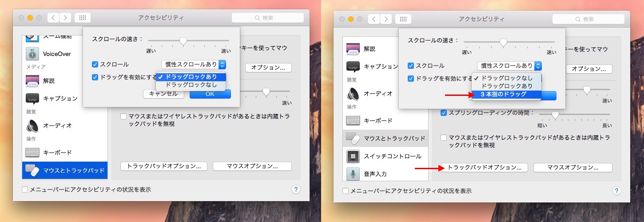Click キャンセル in the left window sheet
644x222 pixels.
[163, 94]
